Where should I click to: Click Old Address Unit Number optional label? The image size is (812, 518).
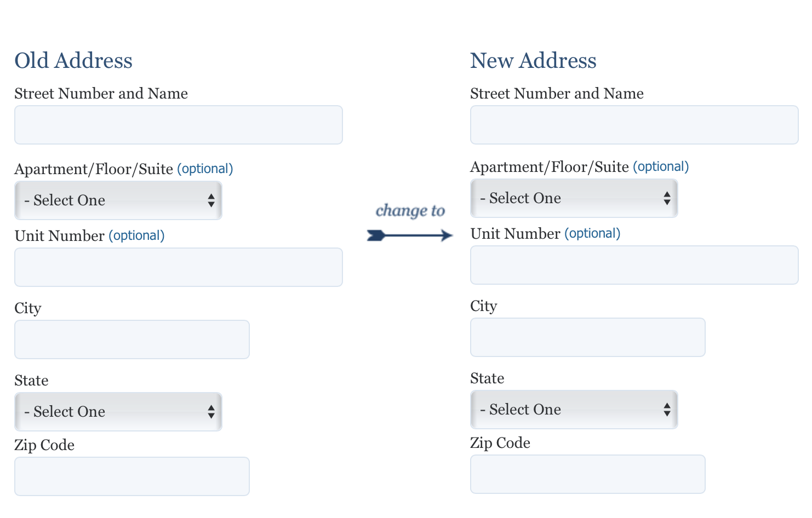136,235
